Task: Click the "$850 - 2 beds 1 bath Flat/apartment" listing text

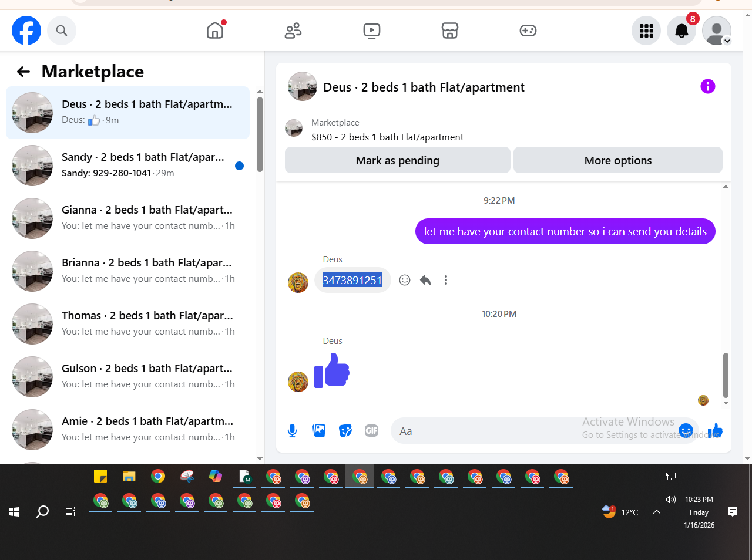Action: pos(387,137)
